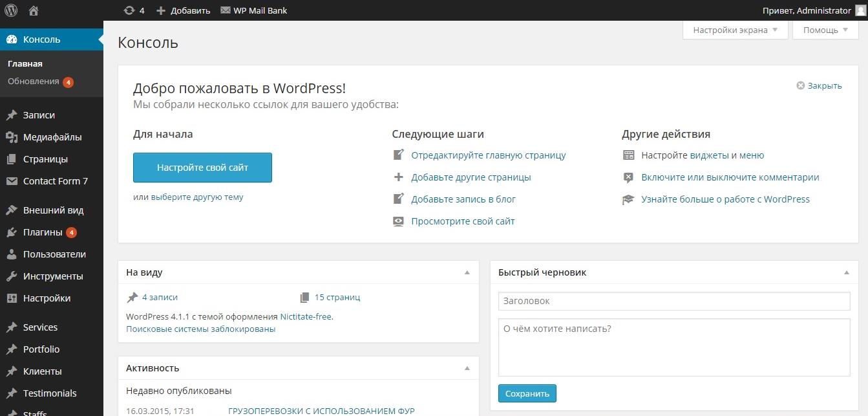Click the Portfolio pushpin icon
This screenshot has height=416, width=868.
12,349
